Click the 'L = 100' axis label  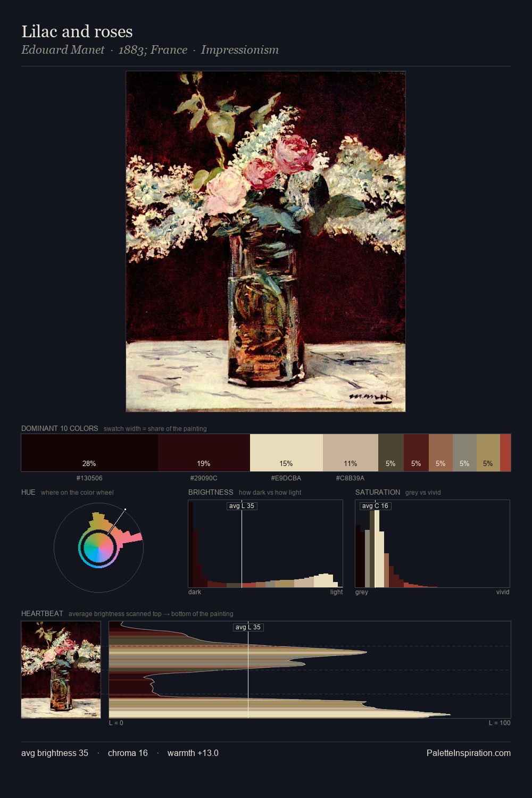500,723
